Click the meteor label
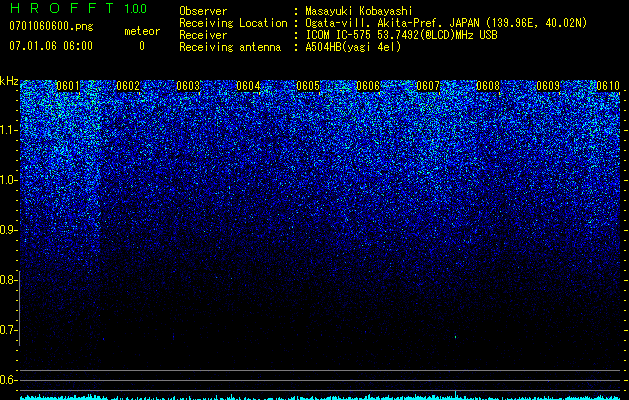Viewport: 629px width, 400px height. coord(142,31)
